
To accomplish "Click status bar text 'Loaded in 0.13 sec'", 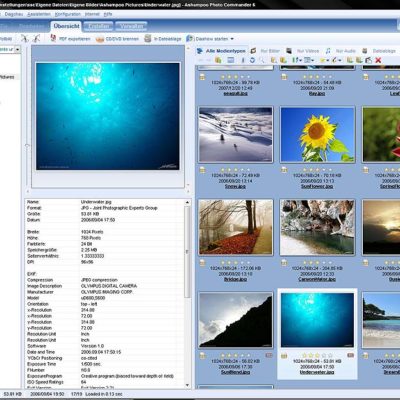I will pyautogui.click(x=104, y=394).
